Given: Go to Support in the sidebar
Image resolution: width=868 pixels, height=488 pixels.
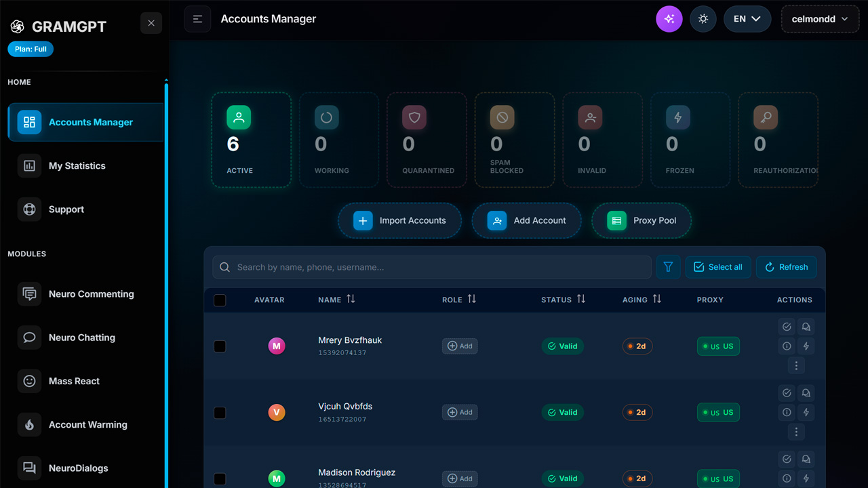Looking at the screenshot, I should (85, 209).
